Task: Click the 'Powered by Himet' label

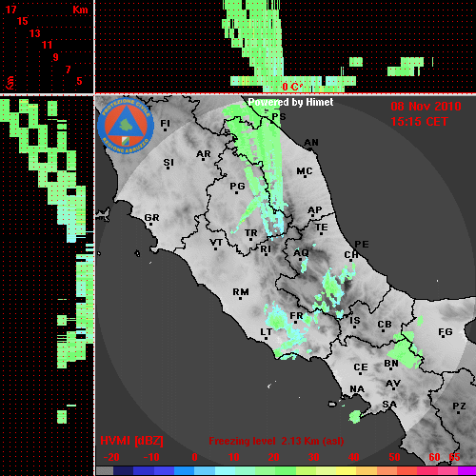Action: tap(290, 102)
